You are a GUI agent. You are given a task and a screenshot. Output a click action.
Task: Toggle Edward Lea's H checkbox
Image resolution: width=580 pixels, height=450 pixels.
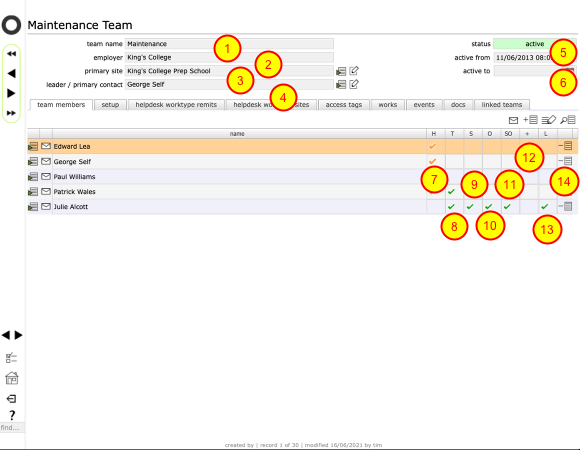point(432,146)
